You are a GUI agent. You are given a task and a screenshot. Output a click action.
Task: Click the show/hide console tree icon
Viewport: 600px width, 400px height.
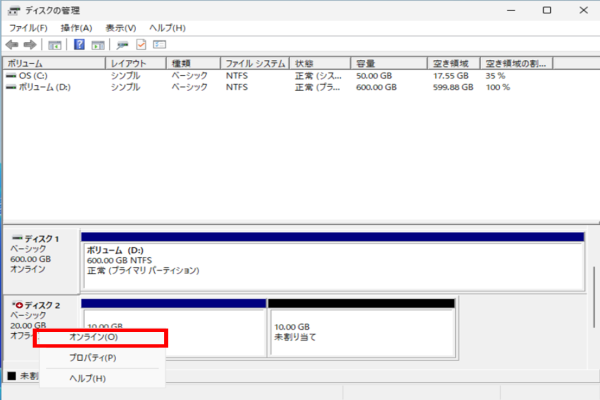(55, 45)
